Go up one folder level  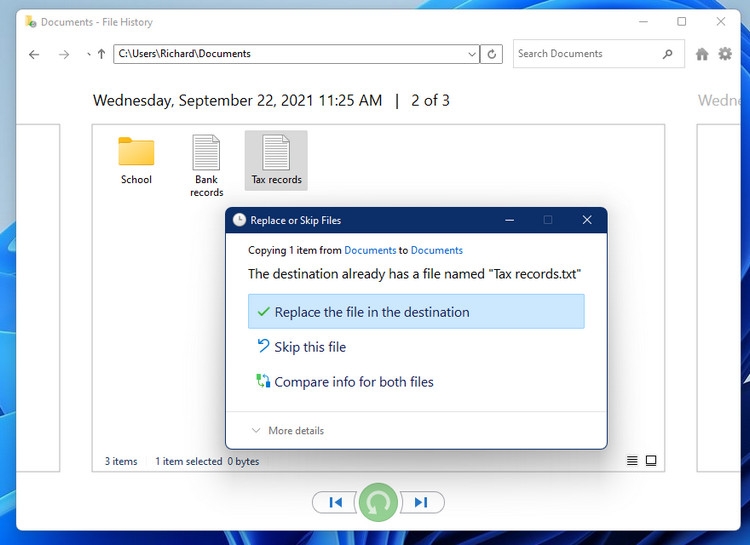point(101,54)
